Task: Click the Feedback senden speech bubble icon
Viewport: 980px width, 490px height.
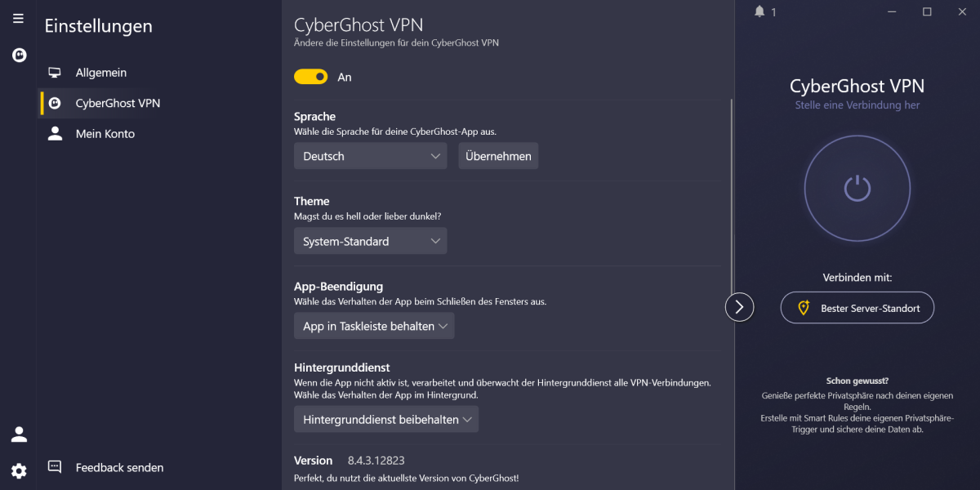Action: (54, 465)
